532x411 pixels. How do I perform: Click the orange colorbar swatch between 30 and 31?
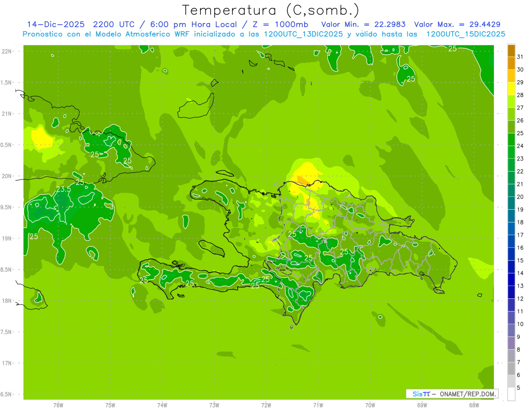(x=511, y=63)
